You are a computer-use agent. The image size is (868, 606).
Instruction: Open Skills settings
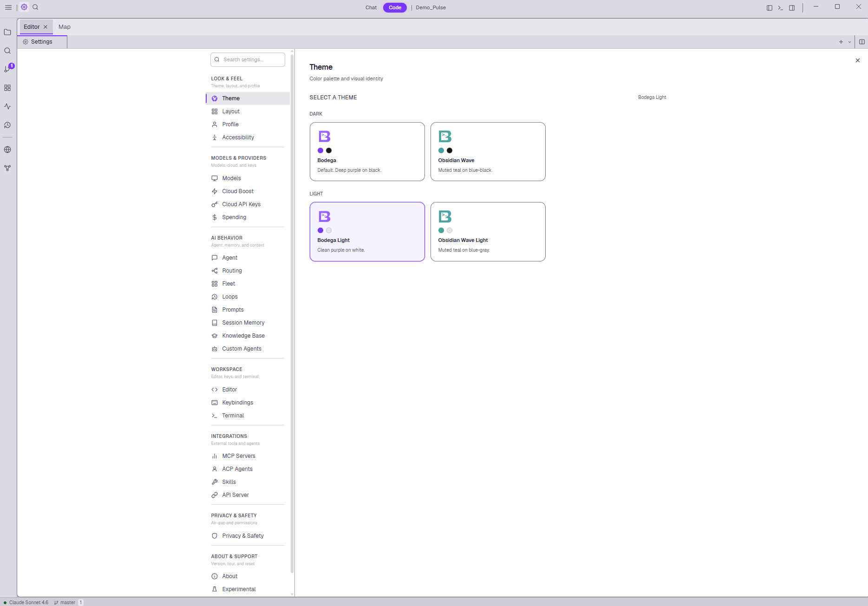[x=248, y=482]
